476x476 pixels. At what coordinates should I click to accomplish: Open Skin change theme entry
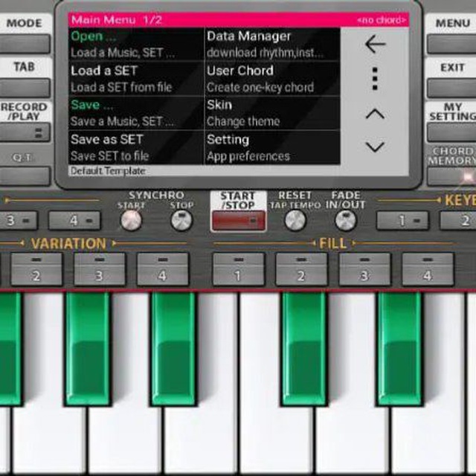click(x=272, y=113)
